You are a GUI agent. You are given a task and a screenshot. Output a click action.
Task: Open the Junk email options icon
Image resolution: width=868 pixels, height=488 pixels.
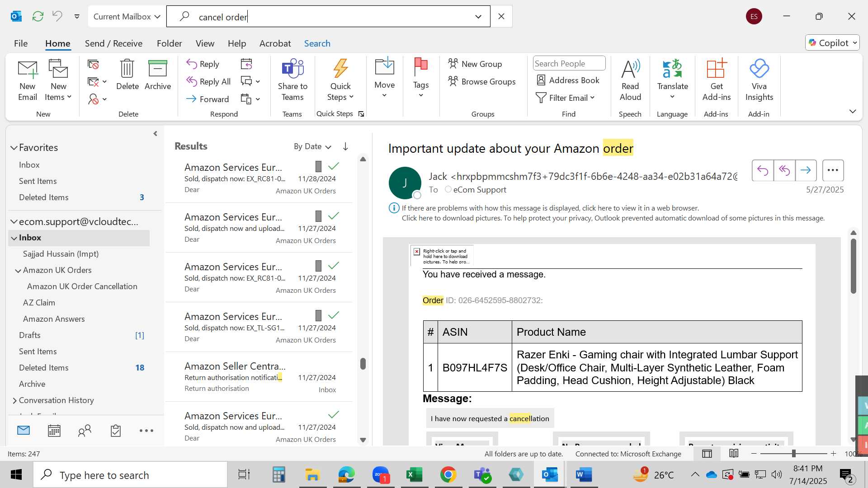coord(97,99)
